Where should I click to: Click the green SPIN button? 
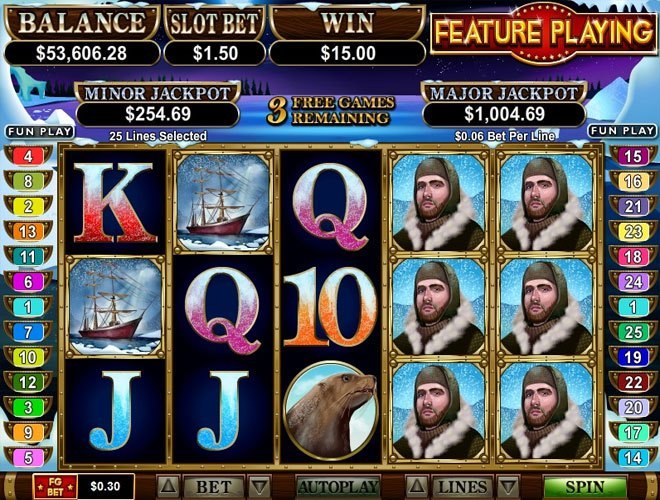pos(585,487)
